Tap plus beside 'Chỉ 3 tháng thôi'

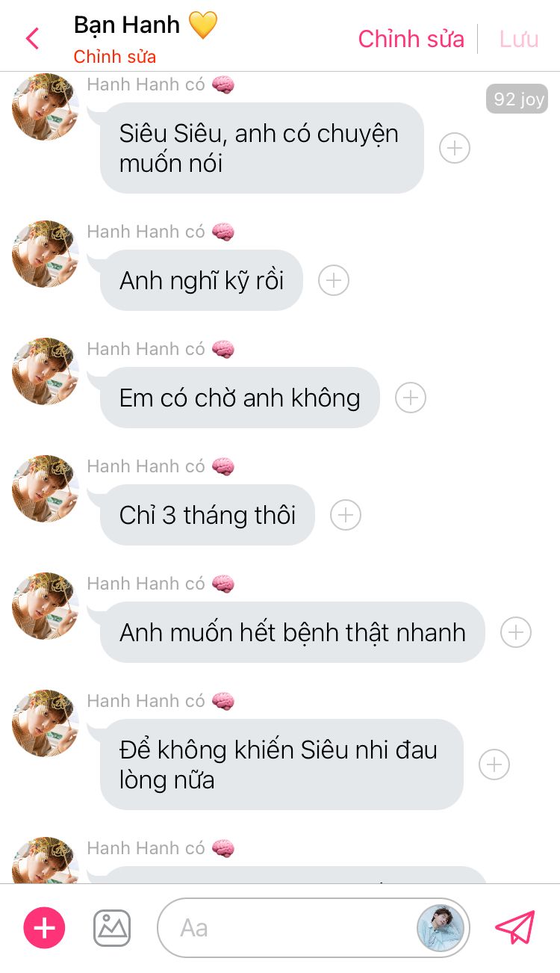tap(346, 515)
